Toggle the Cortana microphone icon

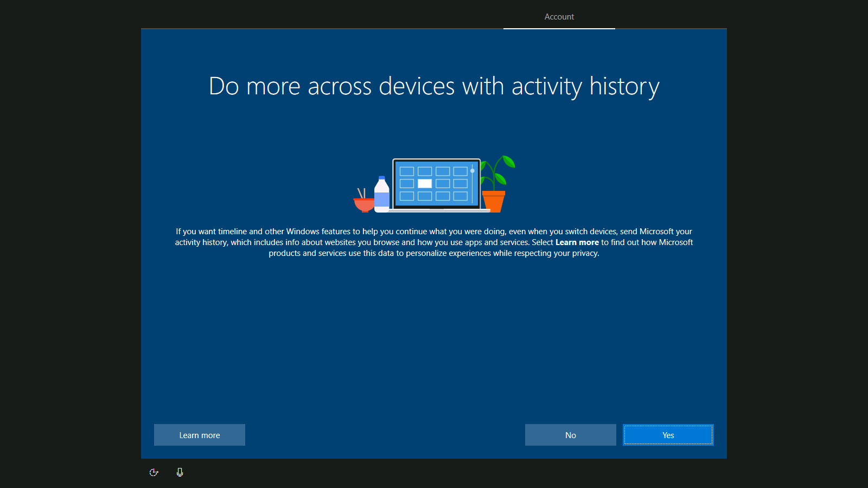coord(180,472)
